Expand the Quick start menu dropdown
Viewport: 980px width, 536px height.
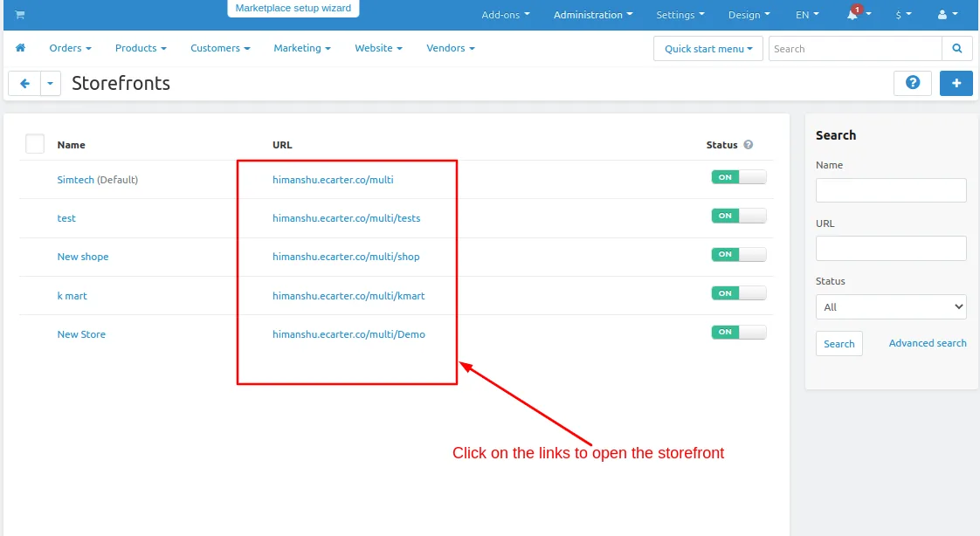click(708, 49)
